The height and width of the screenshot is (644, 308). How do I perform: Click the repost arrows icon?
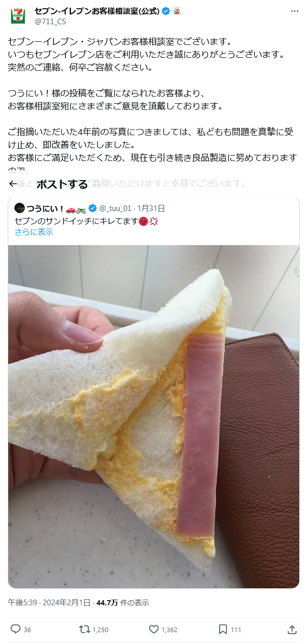pyautogui.click(x=84, y=630)
